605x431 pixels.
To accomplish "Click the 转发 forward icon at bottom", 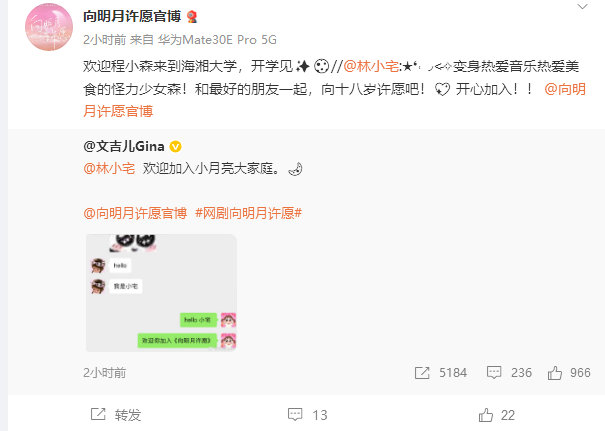I will click(x=98, y=414).
